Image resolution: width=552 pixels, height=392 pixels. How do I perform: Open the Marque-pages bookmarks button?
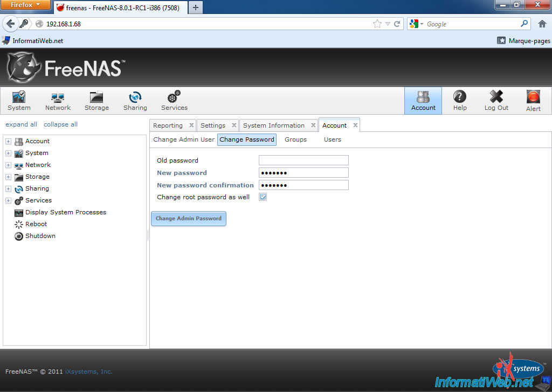pos(523,41)
